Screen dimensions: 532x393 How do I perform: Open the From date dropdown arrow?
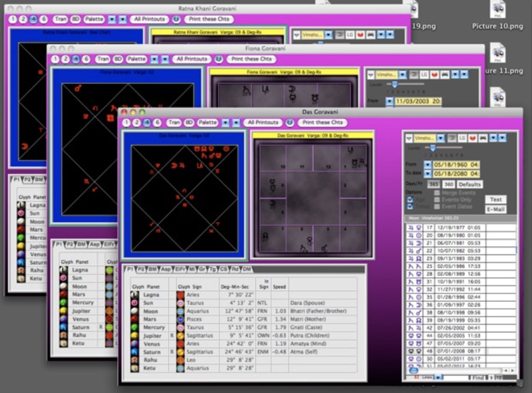[426, 163]
